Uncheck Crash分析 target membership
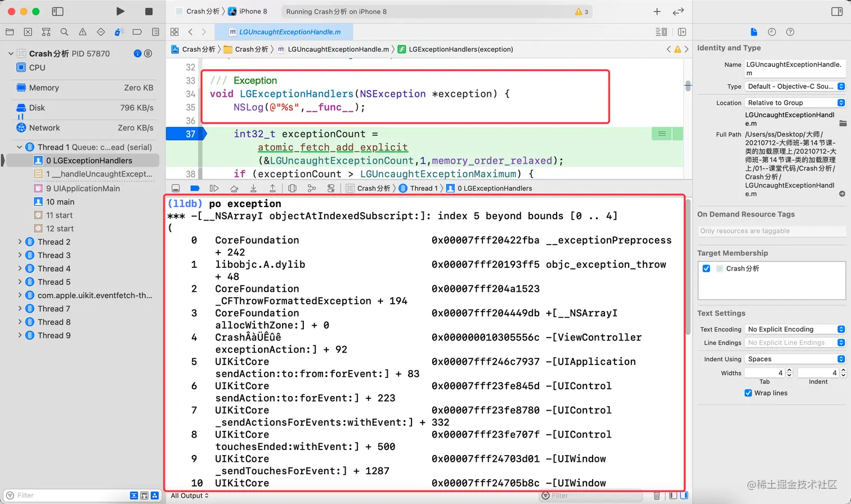Viewport: 851px width, 504px height. coord(706,269)
